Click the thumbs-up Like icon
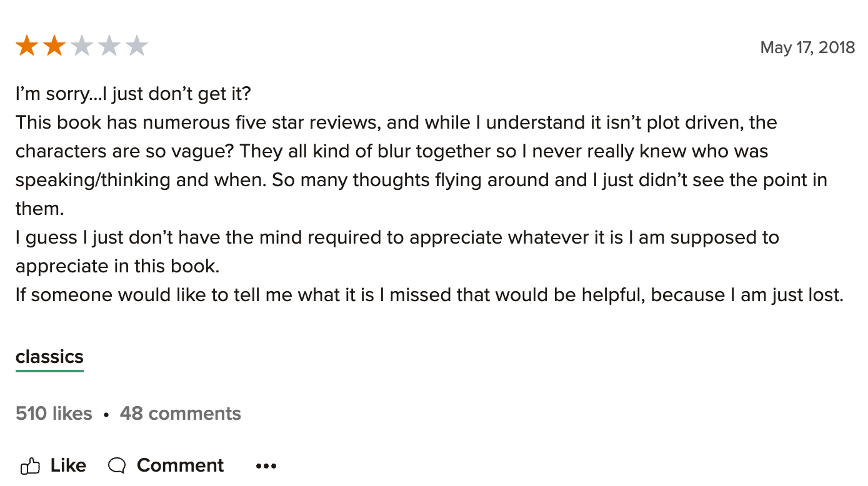This screenshot has height=486, width=868. coord(31,465)
